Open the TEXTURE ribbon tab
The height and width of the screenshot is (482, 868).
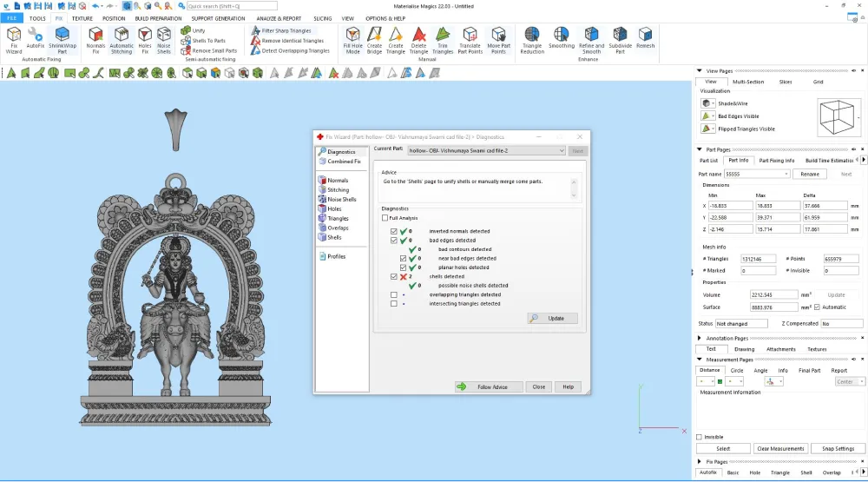[x=82, y=18]
